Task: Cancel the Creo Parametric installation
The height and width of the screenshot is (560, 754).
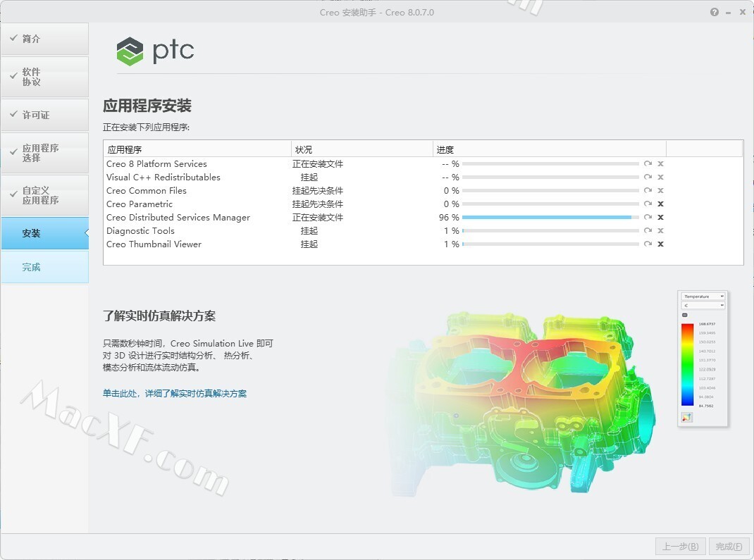Action: (661, 204)
